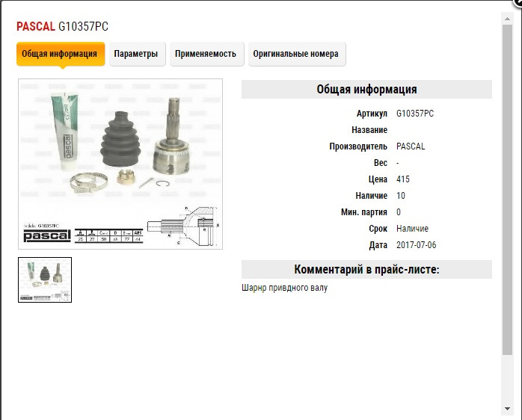This screenshot has height=420, width=522.
Task: Select the small product thumbnail
Action: (x=45, y=280)
